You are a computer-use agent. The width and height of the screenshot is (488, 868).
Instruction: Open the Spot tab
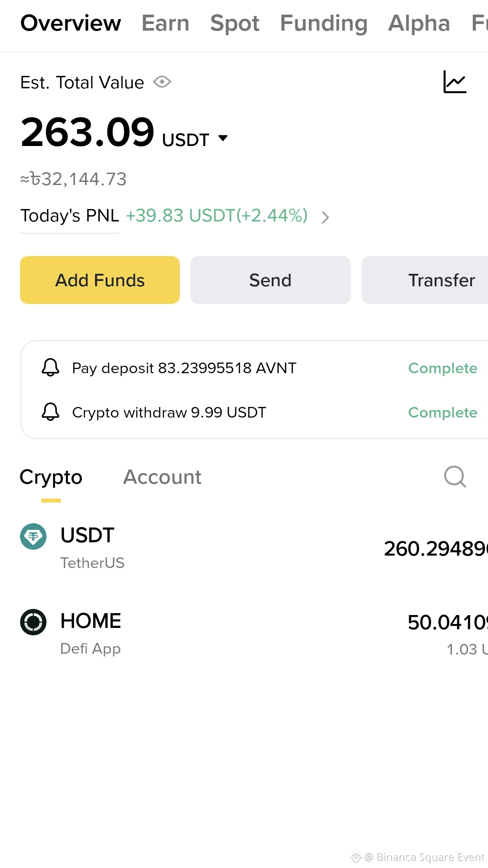click(x=235, y=23)
